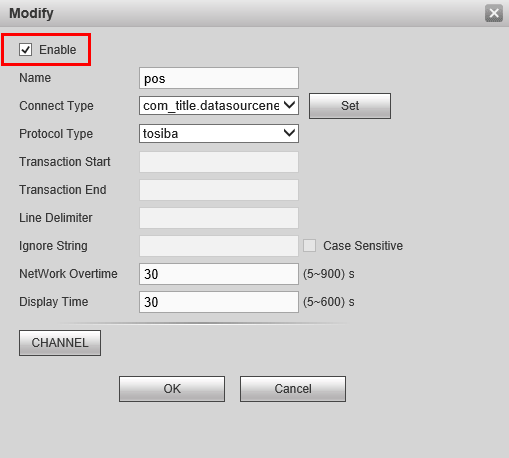509x458 pixels.
Task: Uncheck the Enable checkbox
Action: [x=25, y=50]
